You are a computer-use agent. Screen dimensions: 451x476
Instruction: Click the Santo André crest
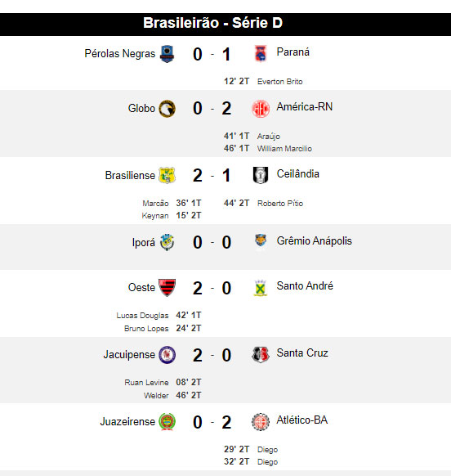click(x=261, y=288)
